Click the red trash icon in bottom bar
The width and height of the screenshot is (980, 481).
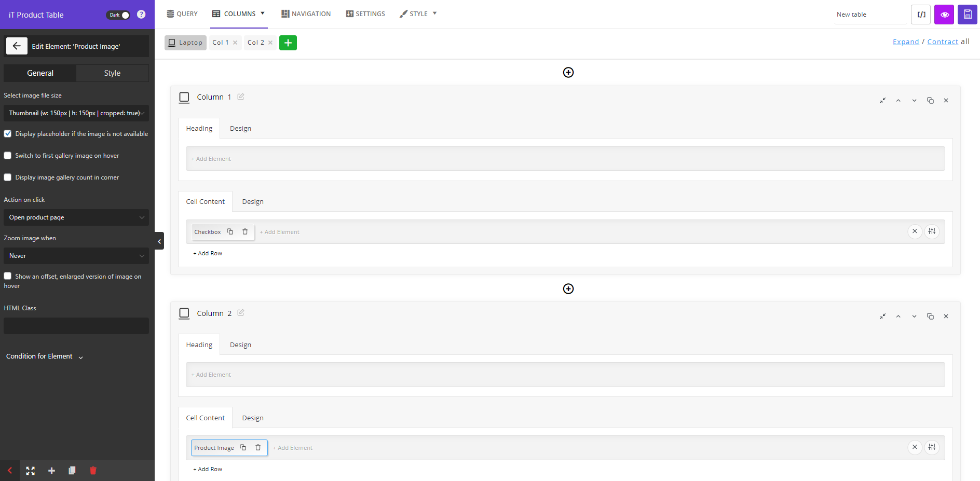pos(93,471)
